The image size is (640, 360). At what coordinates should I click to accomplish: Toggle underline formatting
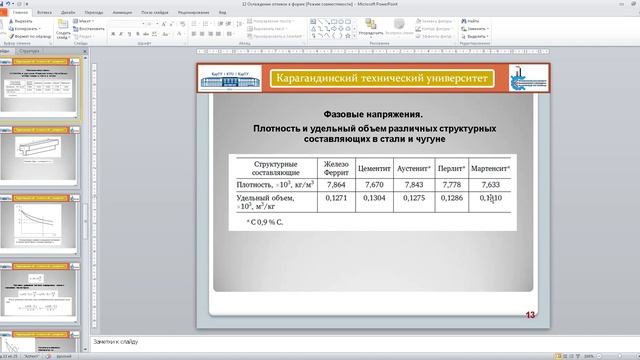[x=129, y=34]
